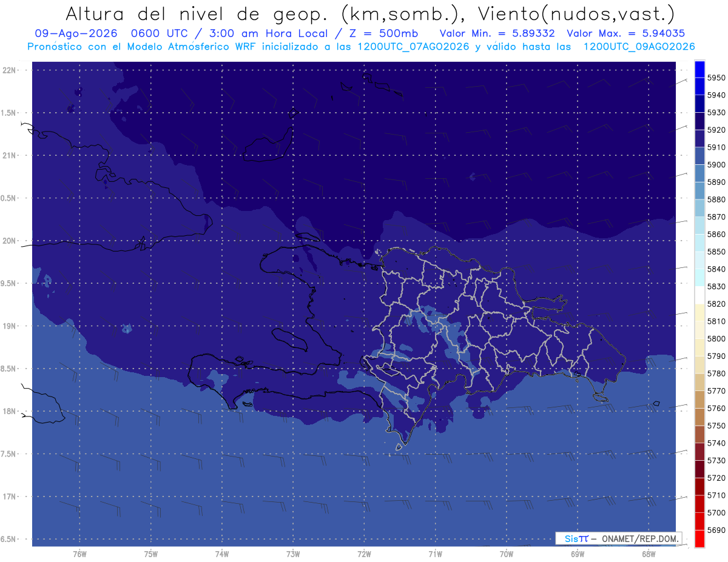
Task: Click the '71W' longitude label
Action: pos(435,554)
